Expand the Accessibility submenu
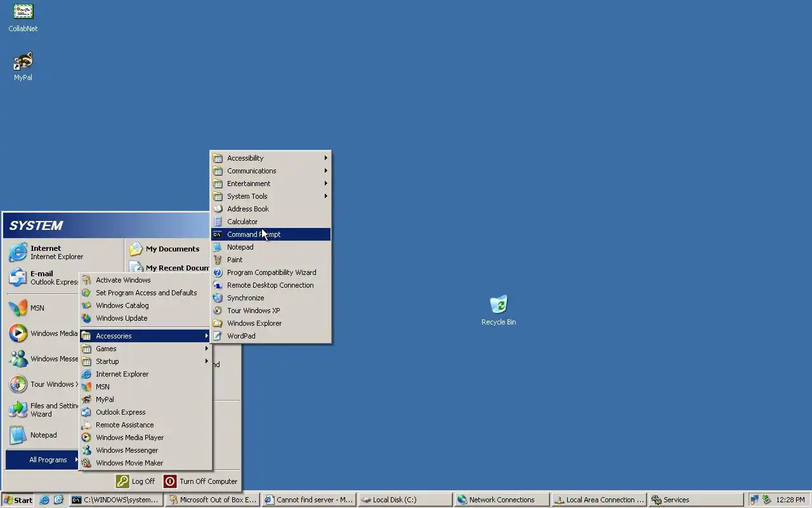Screen dimensions: 812x508 271,158
